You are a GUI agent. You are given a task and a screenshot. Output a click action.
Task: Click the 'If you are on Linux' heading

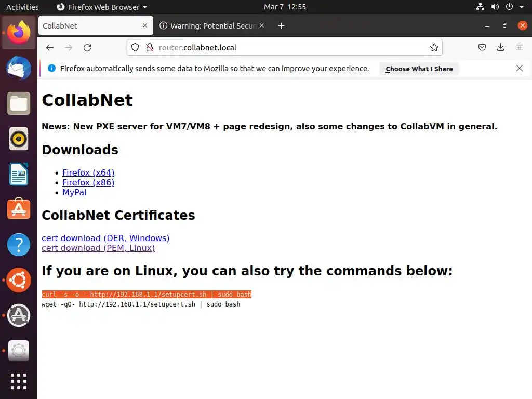(247, 271)
